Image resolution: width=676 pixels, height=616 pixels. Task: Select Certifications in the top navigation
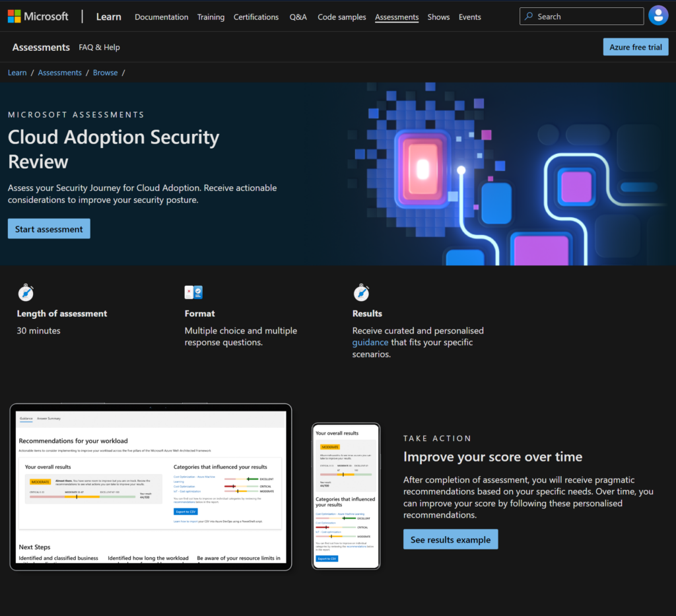tap(256, 17)
